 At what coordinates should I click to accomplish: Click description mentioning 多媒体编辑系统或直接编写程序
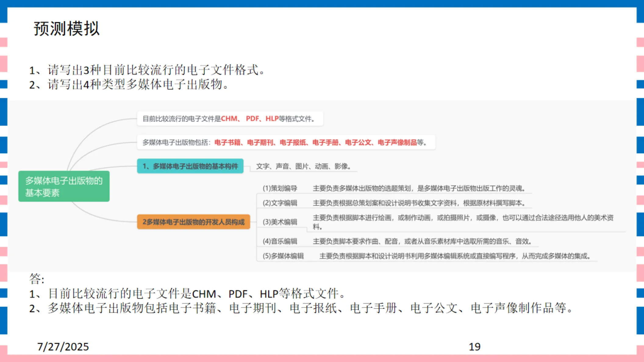point(455,256)
